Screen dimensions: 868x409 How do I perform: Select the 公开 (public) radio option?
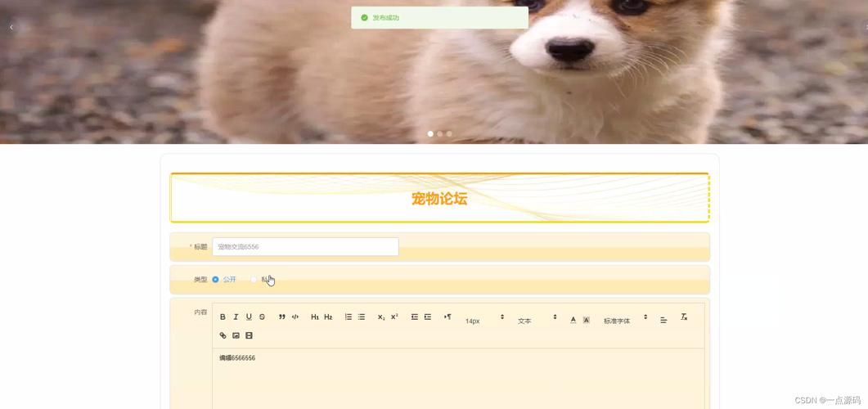[x=216, y=280]
